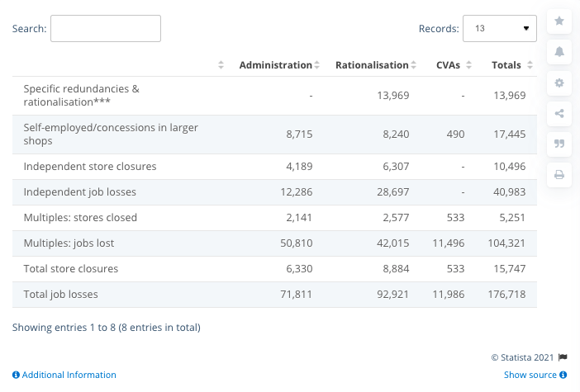Click the share icon in sidebar

[x=559, y=114]
